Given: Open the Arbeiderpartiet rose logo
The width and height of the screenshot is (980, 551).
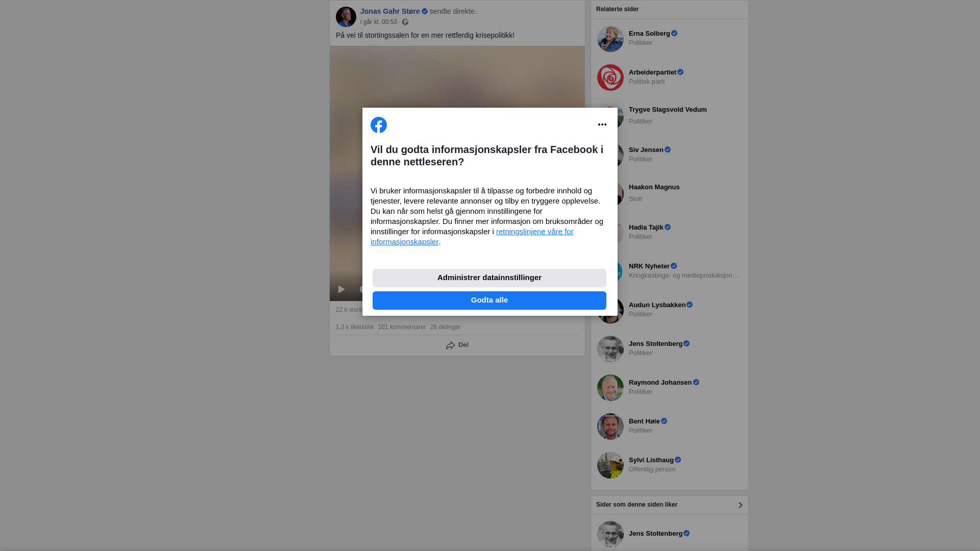Looking at the screenshot, I should 610,78.
